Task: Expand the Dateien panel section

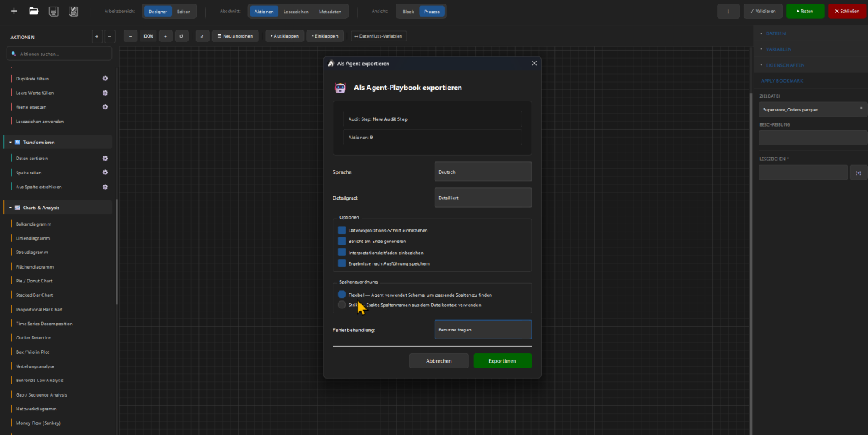Action: (x=775, y=33)
